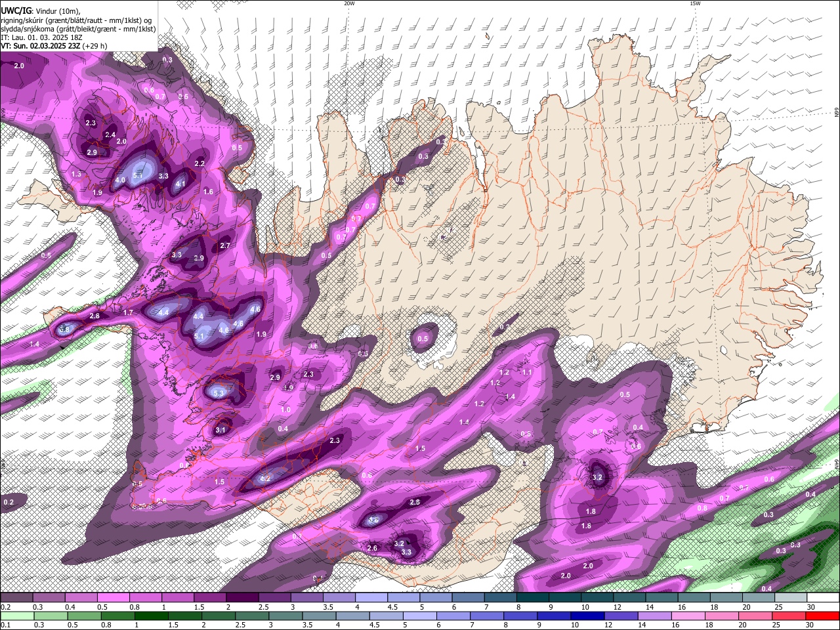
Task: Click the '3.1' precipitation value on the map
Action: (220, 430)
